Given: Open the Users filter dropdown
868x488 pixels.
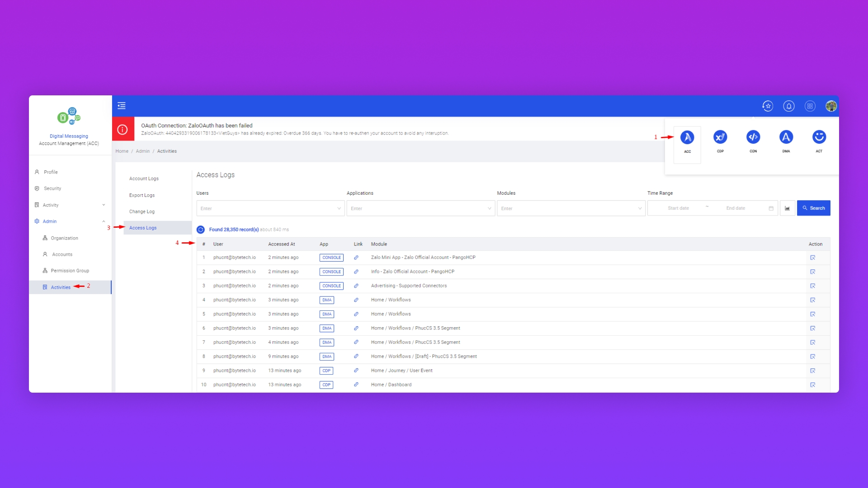Looking at the screenshot, I should pyautogui.click(x=270, y=208).
